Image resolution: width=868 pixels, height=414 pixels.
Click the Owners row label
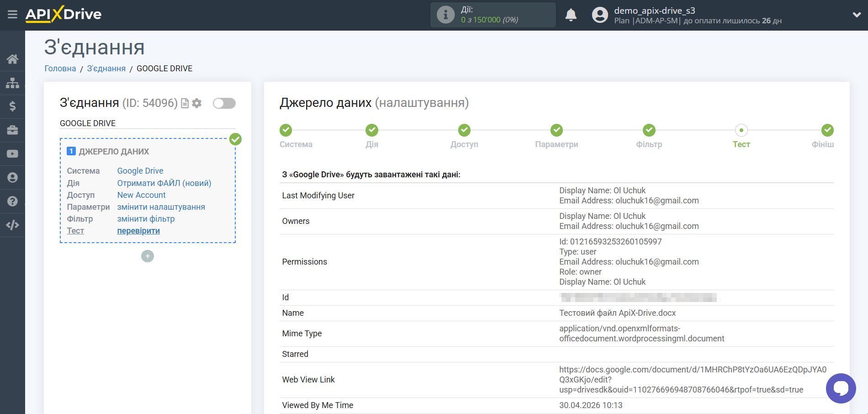coord(296,221)
